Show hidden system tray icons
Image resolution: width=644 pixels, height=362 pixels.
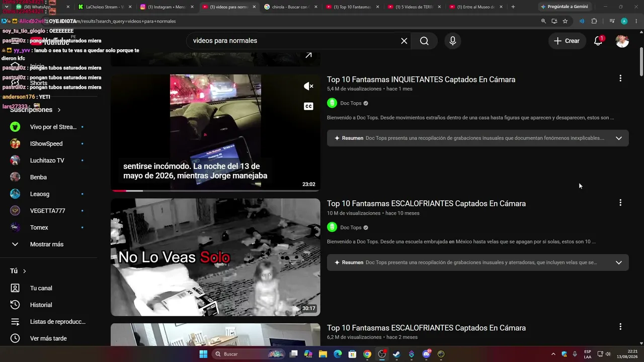553,354
